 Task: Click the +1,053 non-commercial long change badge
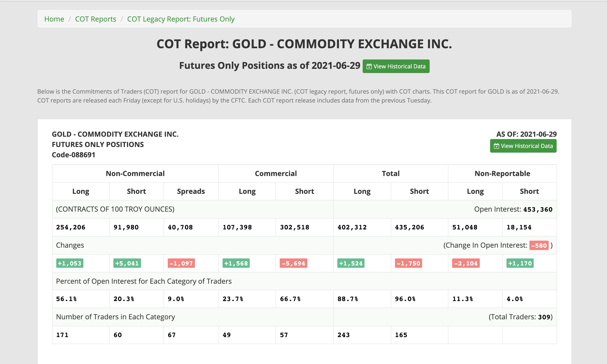70,263
